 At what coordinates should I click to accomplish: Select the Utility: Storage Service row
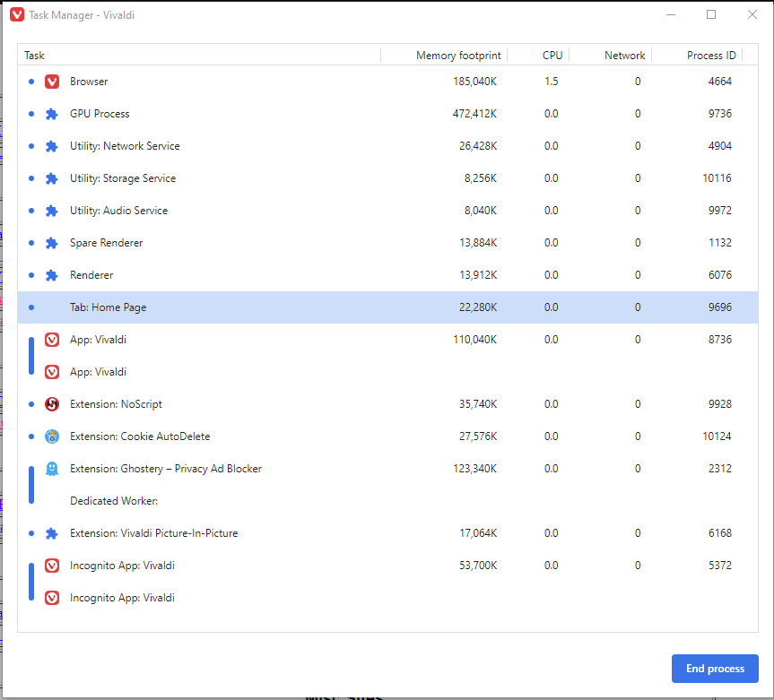tap(388, 178)
